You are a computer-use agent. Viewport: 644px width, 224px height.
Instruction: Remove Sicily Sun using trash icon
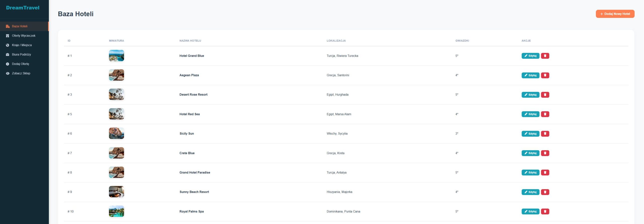(545, 134)
